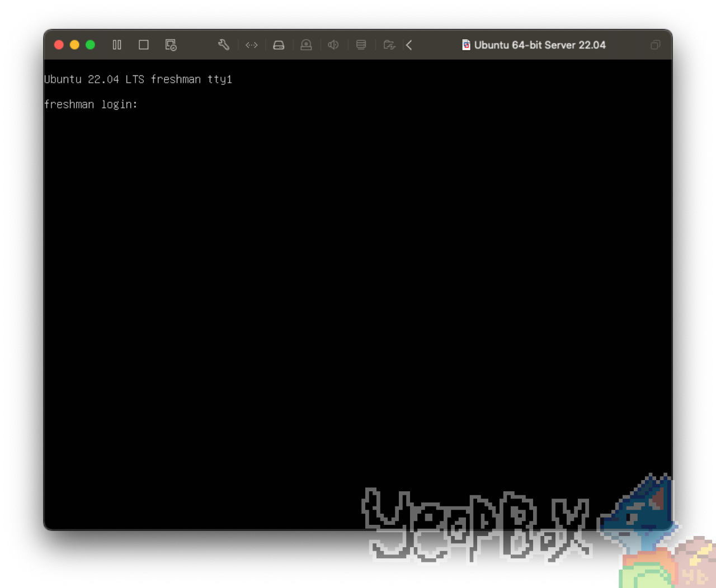Viewport: 716px width, 588px height.
Task: Shut down the VM using the stop icon
Action: (143, 45)
